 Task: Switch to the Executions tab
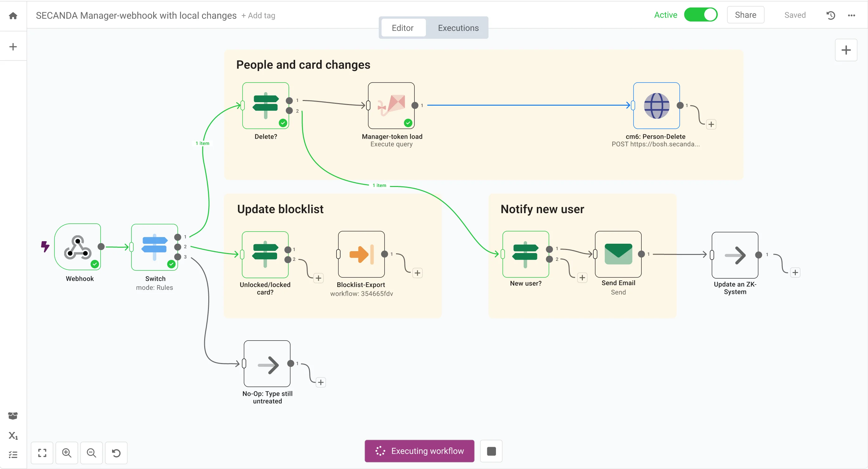(x=458, y=28)
